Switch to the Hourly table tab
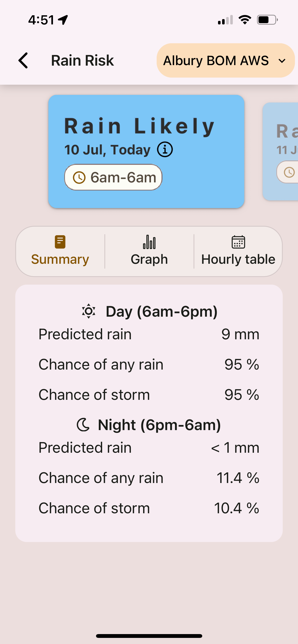The image size is (298, 644). 238,259
